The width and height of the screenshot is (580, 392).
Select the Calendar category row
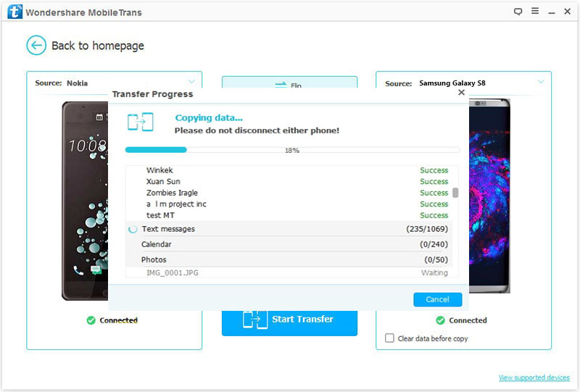coord(289,244)
